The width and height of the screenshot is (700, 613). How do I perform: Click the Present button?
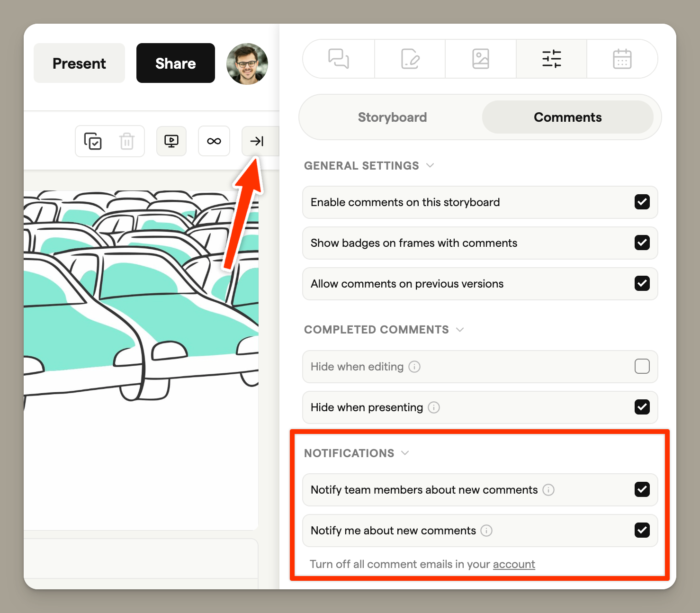79,63
